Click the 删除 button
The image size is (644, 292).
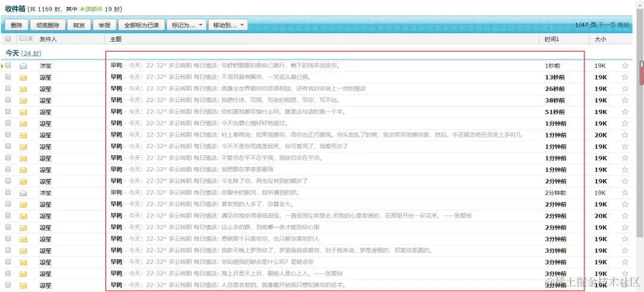point(17,25)
